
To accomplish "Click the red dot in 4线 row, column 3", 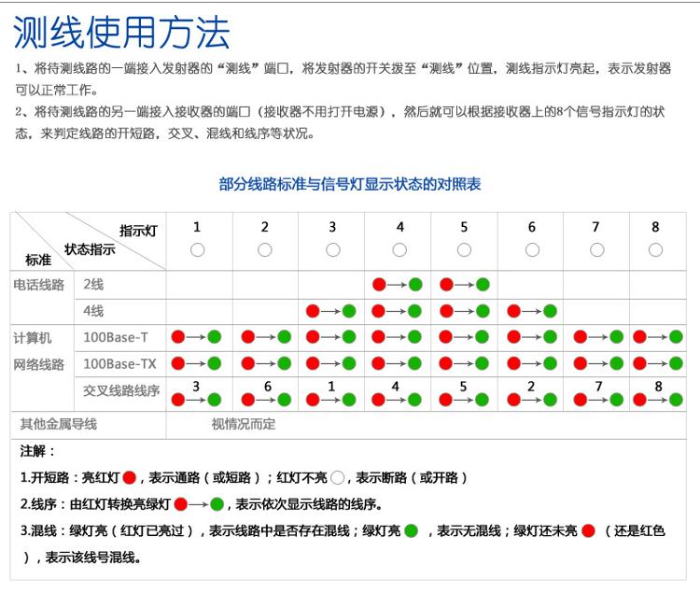I will click(313, 311).
